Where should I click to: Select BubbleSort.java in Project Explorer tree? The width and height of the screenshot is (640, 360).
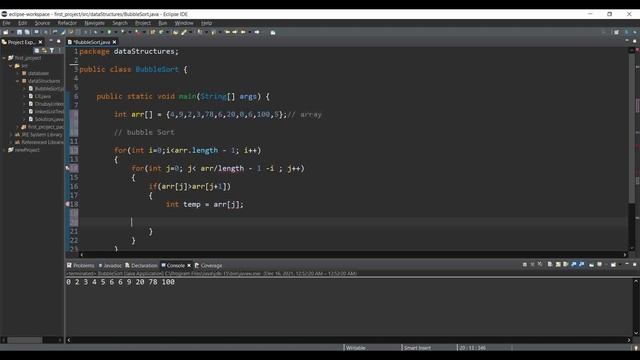click(x=49, y=89)
